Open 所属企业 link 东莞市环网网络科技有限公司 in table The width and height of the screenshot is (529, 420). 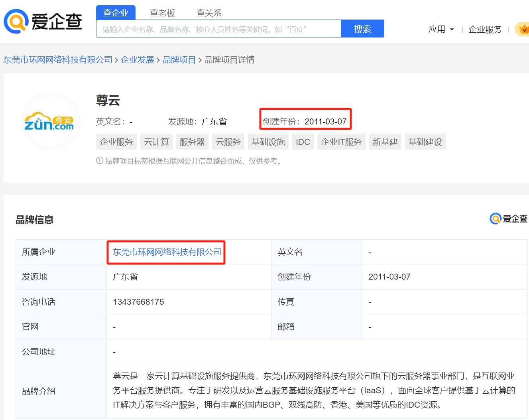click(x=167, y=252)
